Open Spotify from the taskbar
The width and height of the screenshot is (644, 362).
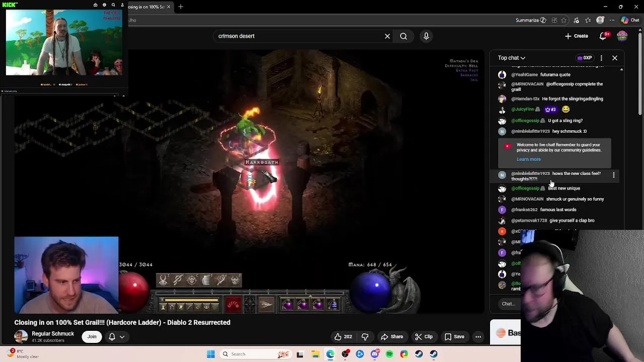click(389, 354)
